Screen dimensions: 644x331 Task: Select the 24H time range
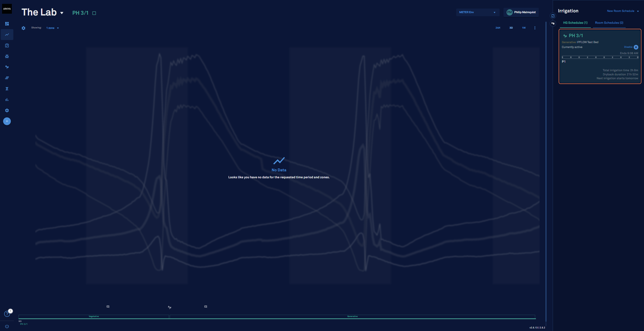498,28
